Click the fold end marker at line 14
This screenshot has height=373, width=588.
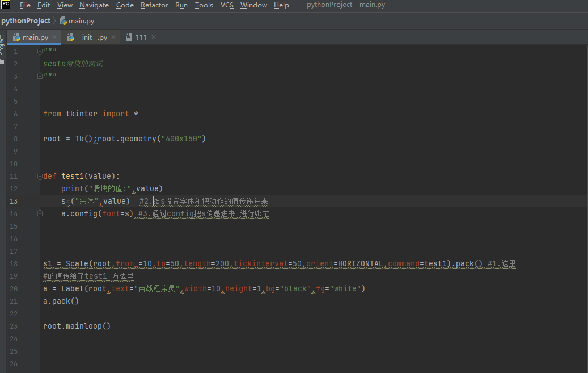(x=40, y=213)
